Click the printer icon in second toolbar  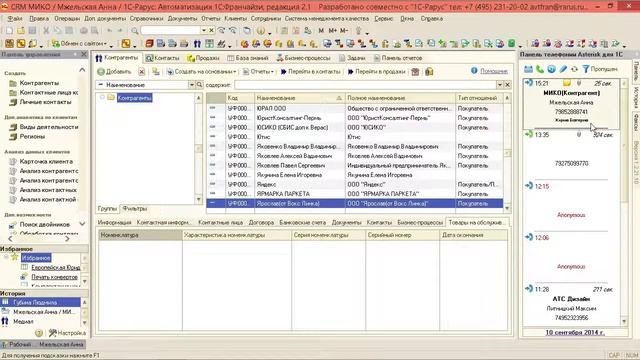[184, 44]
